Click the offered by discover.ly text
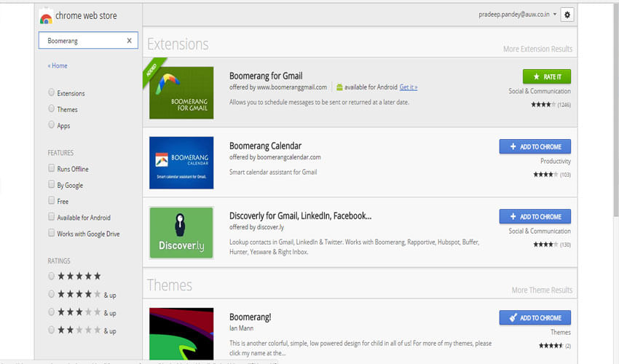Screen dimensions: 619x364 [x=256, y=227]
